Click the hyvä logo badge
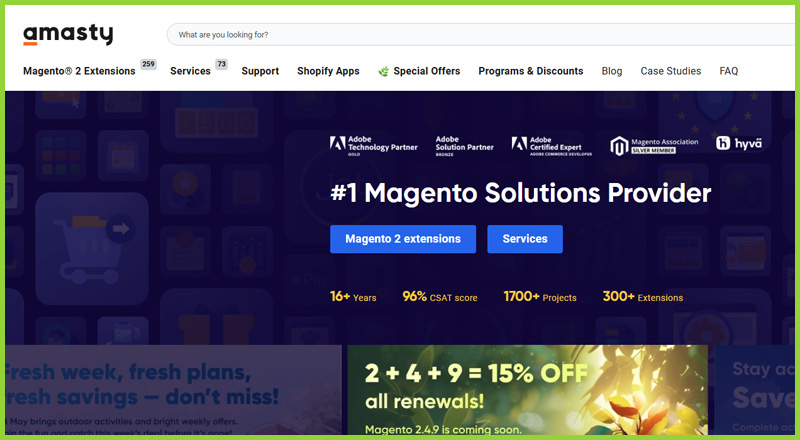This screenshot has height=440, width=800. [x=739, y=143]
